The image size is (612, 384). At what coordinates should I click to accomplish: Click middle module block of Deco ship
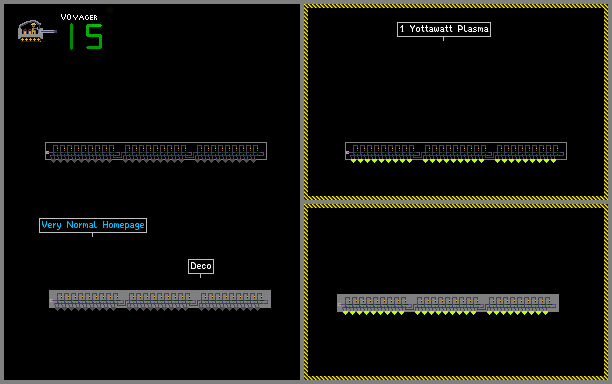tap(160, 299)
